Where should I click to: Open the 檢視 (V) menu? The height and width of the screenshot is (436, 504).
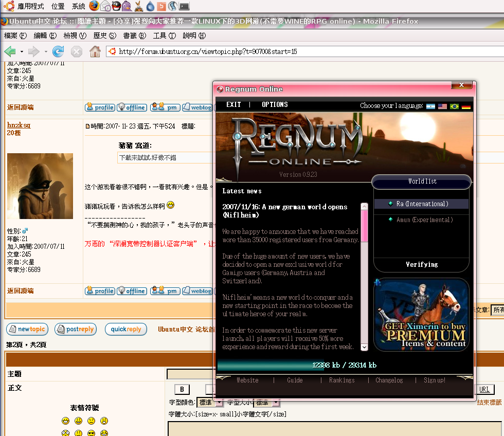point(75,35)
